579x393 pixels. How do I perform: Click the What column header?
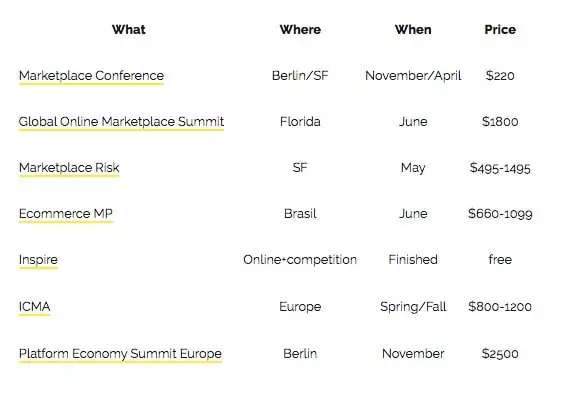129,30
